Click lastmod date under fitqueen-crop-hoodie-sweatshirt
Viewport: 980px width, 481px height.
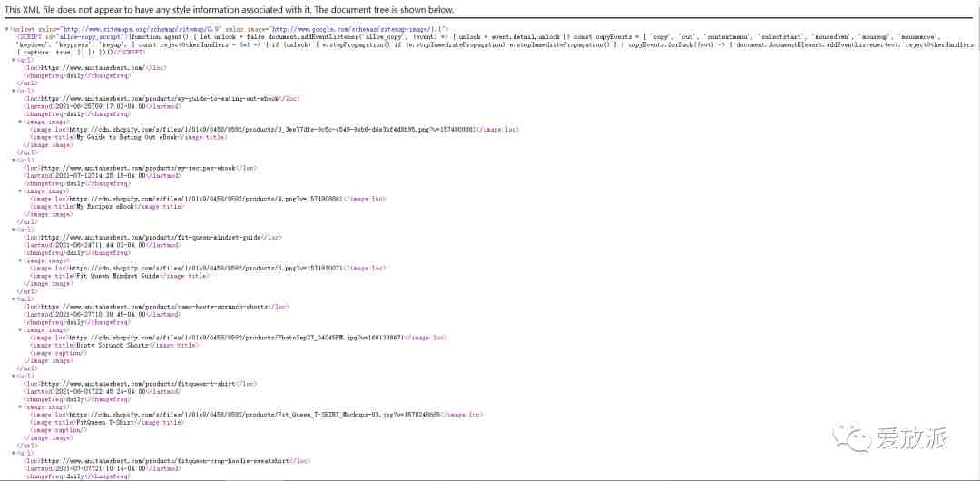(x=101, y=468)
